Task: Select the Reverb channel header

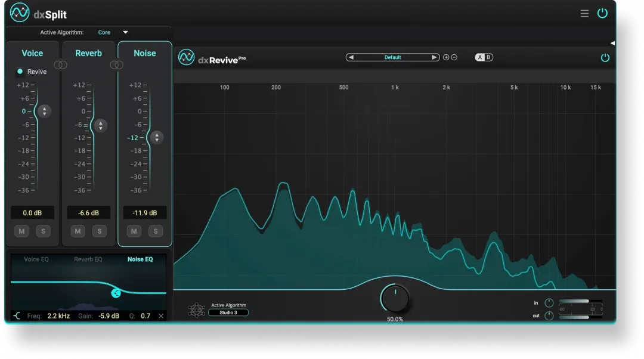Action: [88, 53]
